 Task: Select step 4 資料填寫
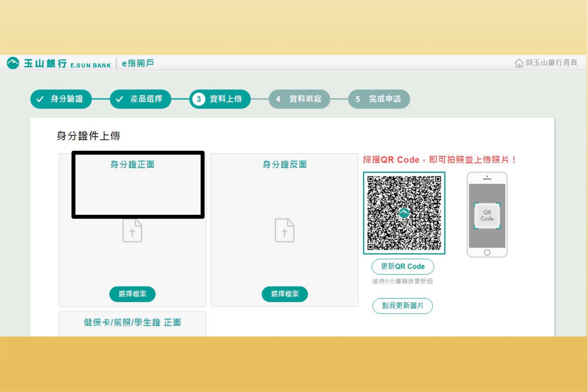pyautogui.click(x=299, y=99)
